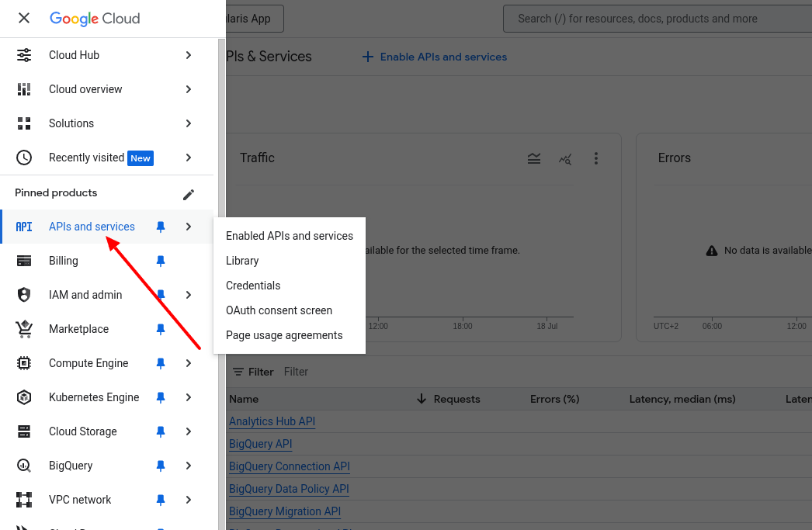Unpin VPC network
Viewport: 812px width, 530px height.
(x=161, y=500)
